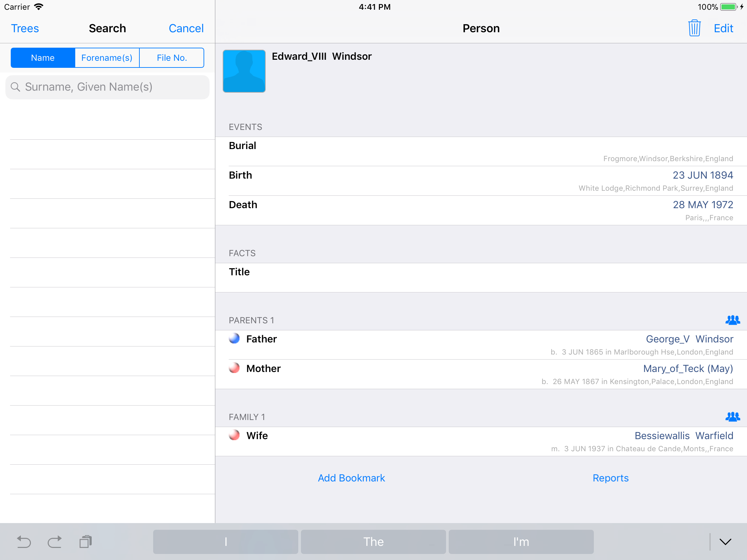Cancel the search
The image size is (747, 560).
click(186, 28)
